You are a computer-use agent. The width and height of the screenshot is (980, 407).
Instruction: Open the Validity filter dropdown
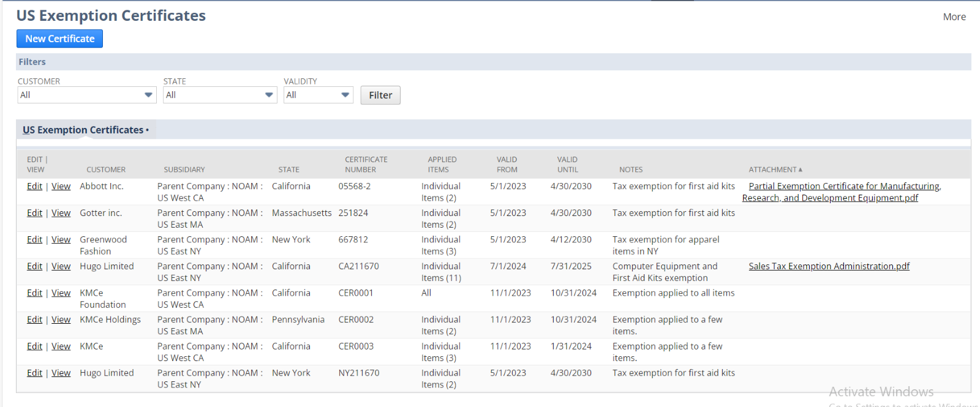pos(318,95)
